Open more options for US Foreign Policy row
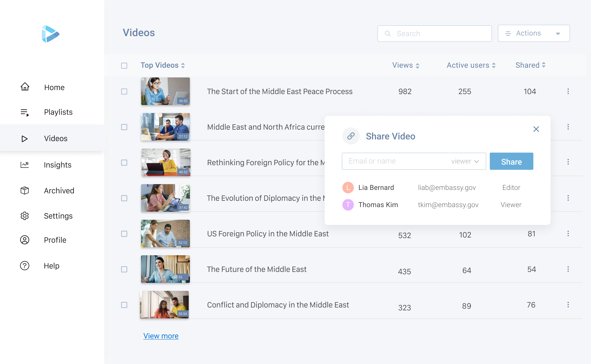591x364 pixels. click(x=568, y=233)
